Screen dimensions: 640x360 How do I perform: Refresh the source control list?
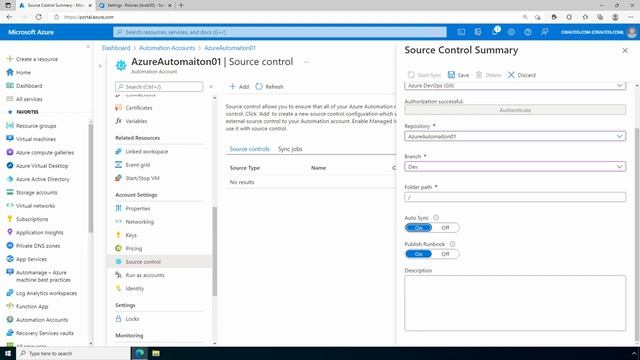(269, 87)
